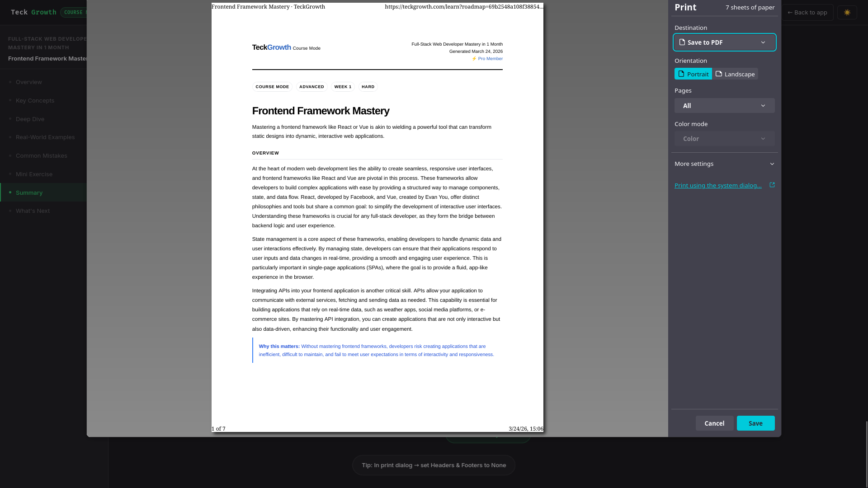The width and height of the screenshot is (868, 488).
Task: Open Common Mistakes section
Action: click(x=41, y=156)
